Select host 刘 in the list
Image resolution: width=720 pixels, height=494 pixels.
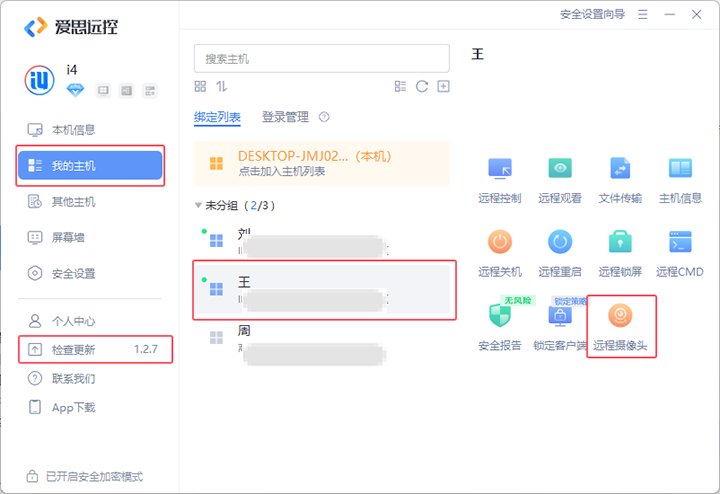click(321, 241)
